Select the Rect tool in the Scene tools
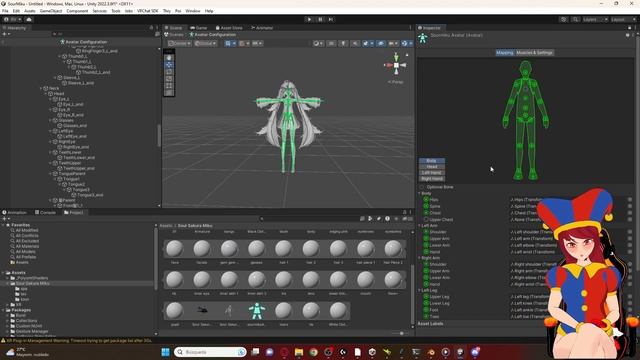This screenshot has height=360, width=640. [169, 86]
